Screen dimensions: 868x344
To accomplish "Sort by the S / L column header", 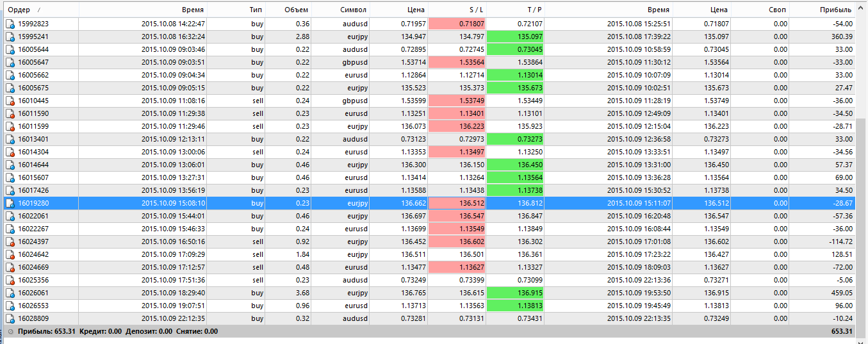I will 457,10.
